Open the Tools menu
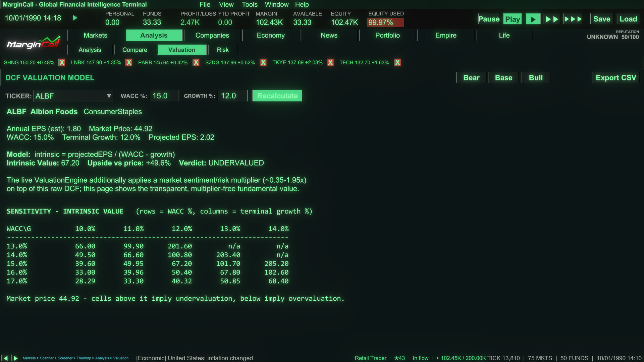Image resolution: width=644 pixels, height=362 pixels. coord(250,4)
